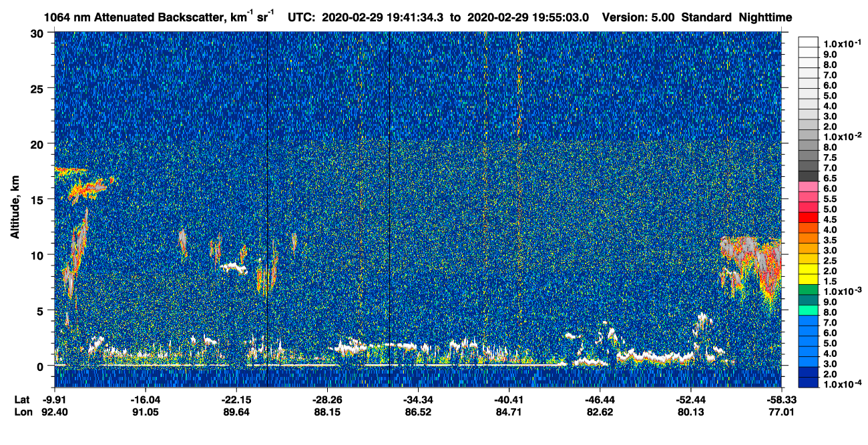Click latitude value '-16.04'
Image resolution: width=868 pixels, height=445 pixels.
(145, 399)
